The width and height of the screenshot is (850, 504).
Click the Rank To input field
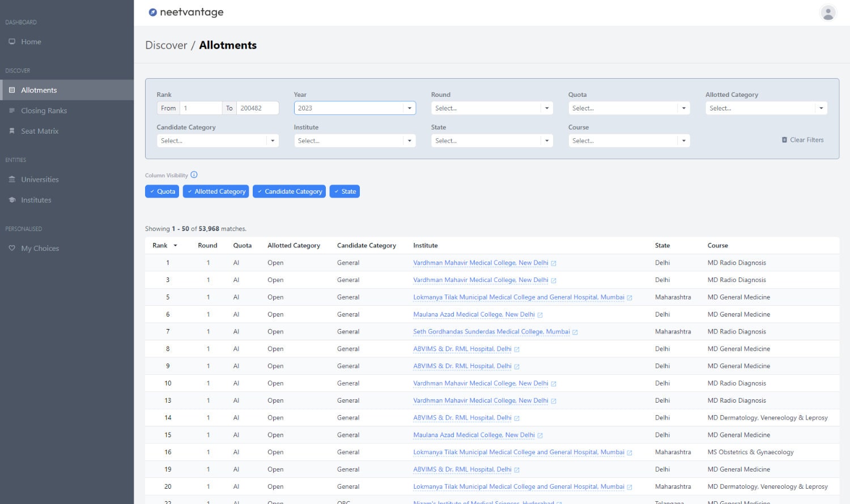257,108
